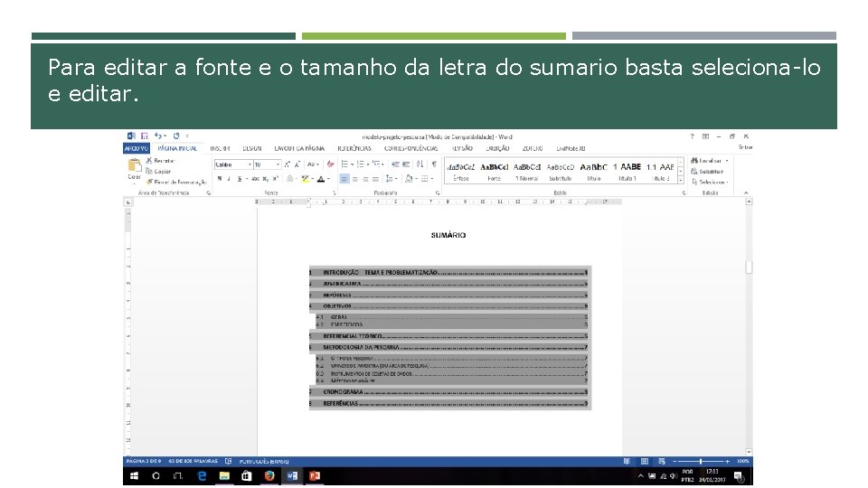Click Recortar scissors button

pos(161,161)
